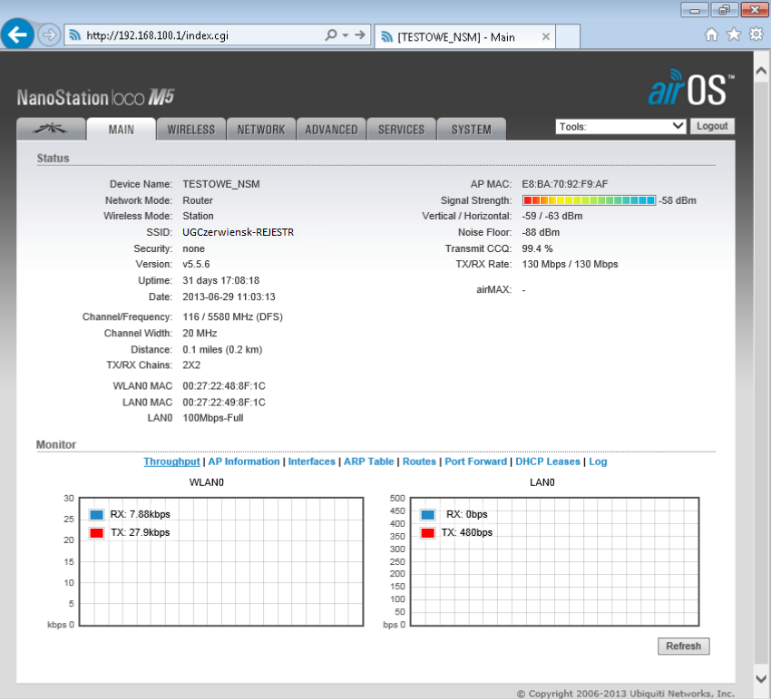The image size is (771, 700).
Task: Open the DHCP Leases link
Action: pyautogui.click(x=547, y=462)
